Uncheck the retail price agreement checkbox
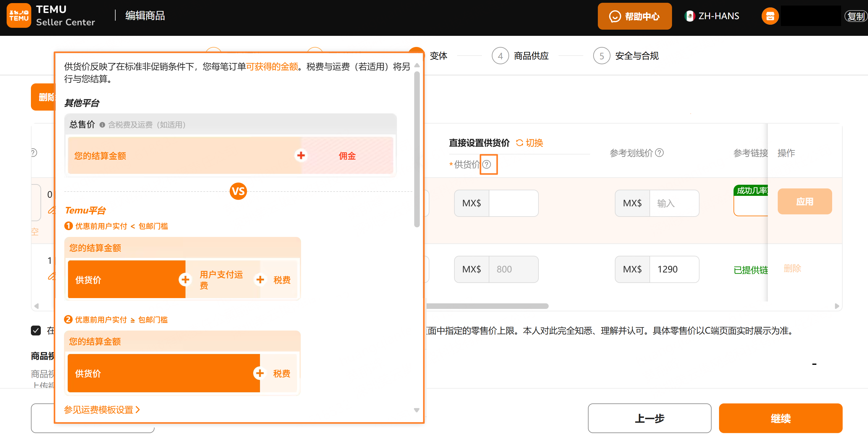The width and height of the screenshot is (868, 434). 36,331
